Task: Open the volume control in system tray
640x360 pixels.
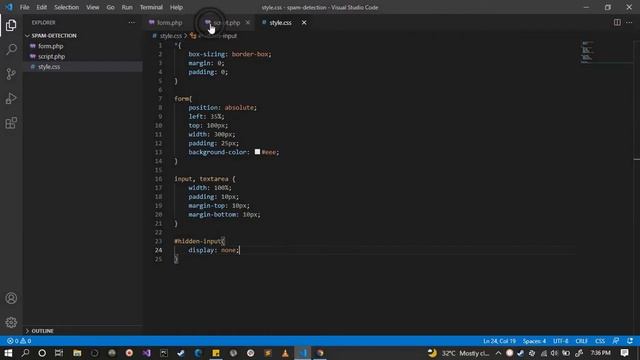Action: tap(554, 353)
